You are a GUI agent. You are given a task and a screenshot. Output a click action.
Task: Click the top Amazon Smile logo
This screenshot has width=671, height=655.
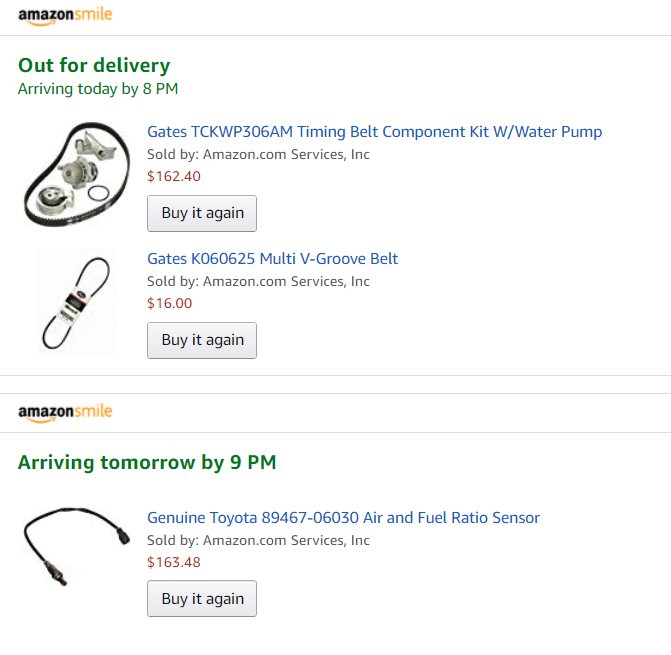pyautogui.click(x=65, y=16)
